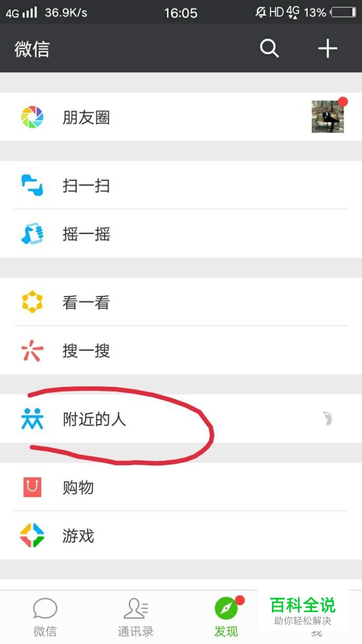The image size is (362, 644).
Task: Open the 扫一扫 label
Action: [86, 186]
